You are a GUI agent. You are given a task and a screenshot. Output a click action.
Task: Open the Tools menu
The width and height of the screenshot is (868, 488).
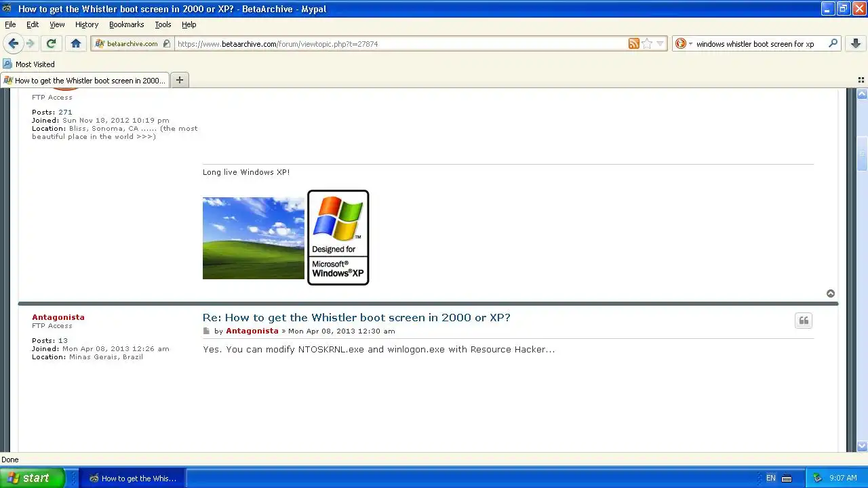pos(163,24)
